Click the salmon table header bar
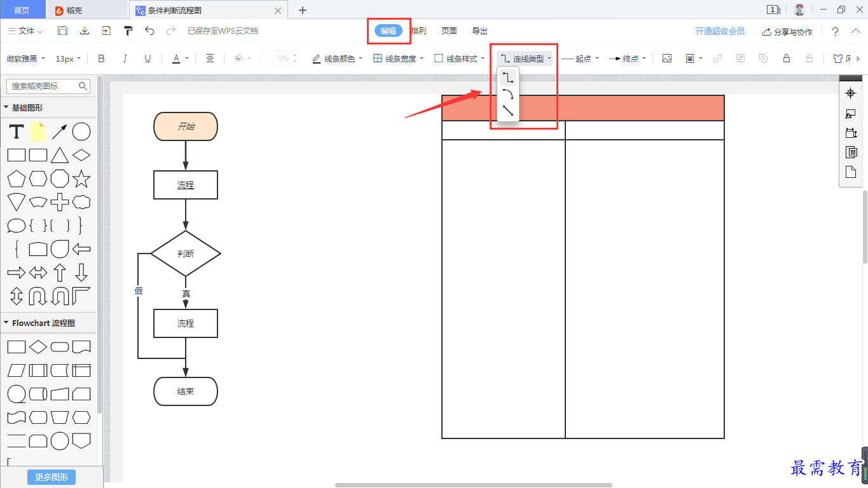 pos(583,108)
